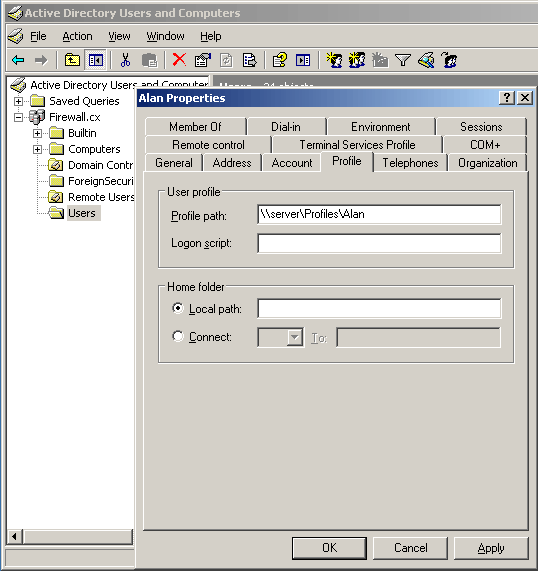
Task: Switch to the COM+ tab
Action: (485, 145)
